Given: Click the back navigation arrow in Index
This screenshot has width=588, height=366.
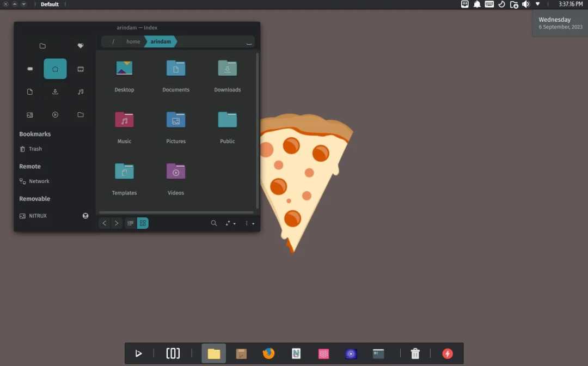Looking at the screenshot, I should [x=104, y=223].
